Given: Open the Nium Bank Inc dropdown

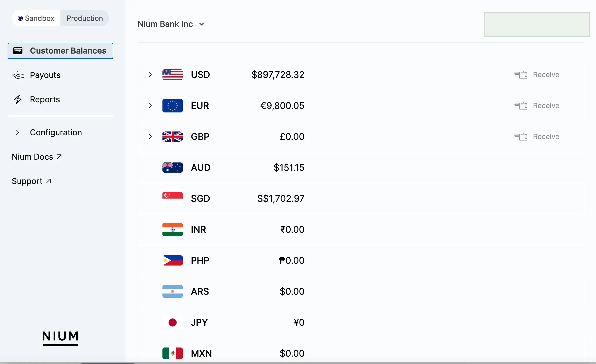Looking at the screenshot, I should pyautogui.click(x=171, y=24).
